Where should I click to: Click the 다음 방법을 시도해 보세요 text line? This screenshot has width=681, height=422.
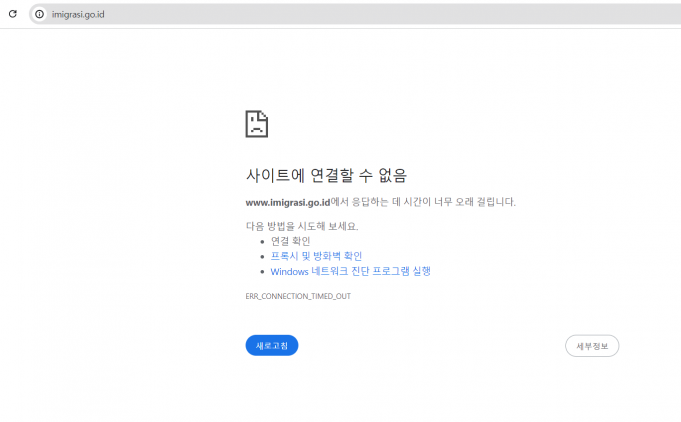click(x=301, y=226)
